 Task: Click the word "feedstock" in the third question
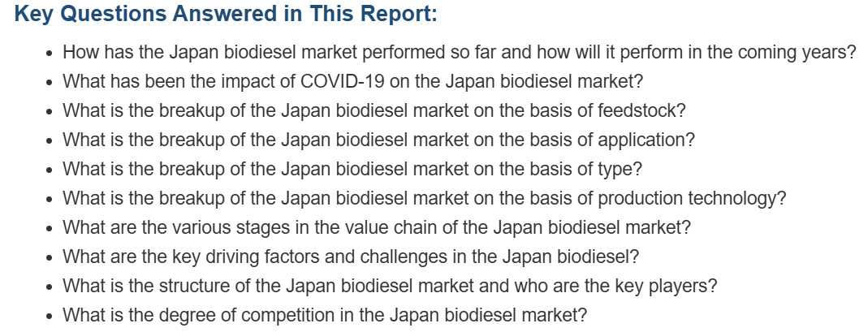tap(641, 110)
